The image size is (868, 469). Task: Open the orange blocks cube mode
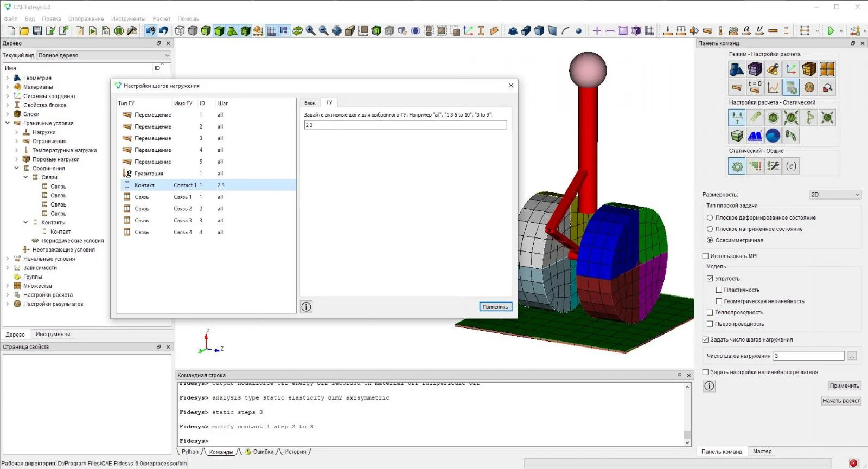pyautogui.click(x=809, y=69)
